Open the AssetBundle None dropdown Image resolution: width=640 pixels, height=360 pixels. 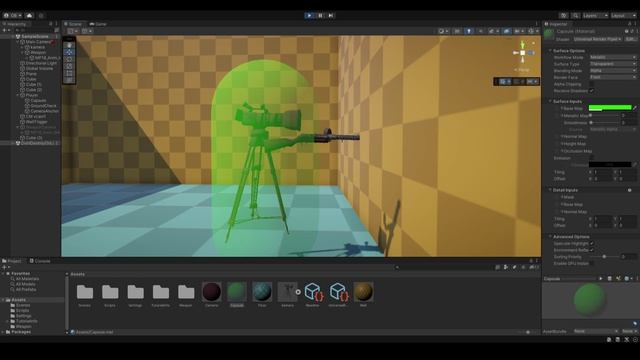click(596, 331)
